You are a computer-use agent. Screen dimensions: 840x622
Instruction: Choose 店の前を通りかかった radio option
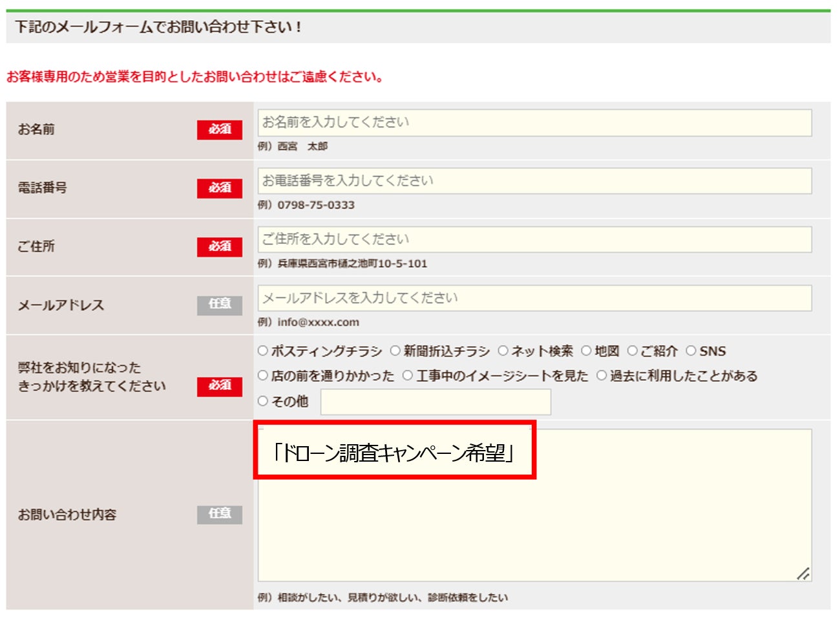263,376
